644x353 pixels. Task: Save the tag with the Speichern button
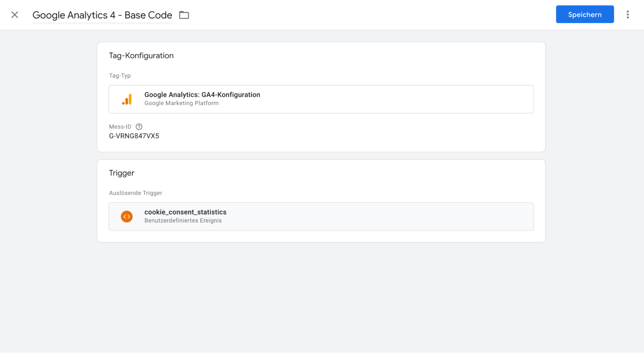[x=585, y=14]
